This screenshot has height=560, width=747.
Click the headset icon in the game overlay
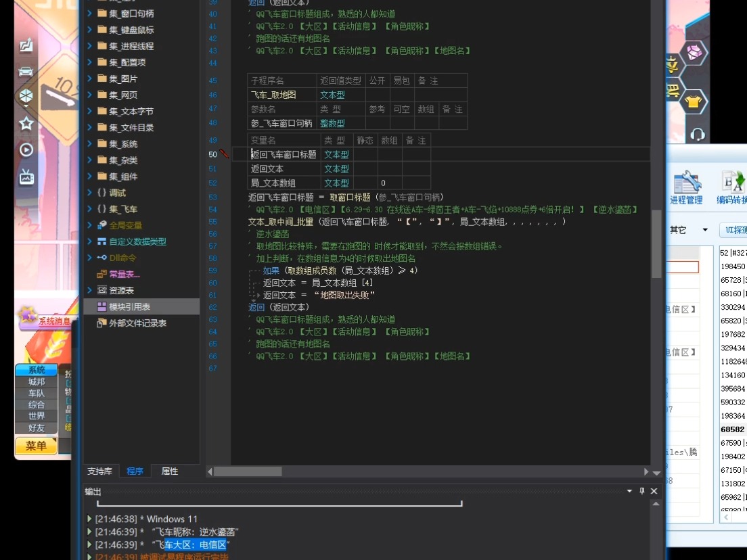point(697,134)
